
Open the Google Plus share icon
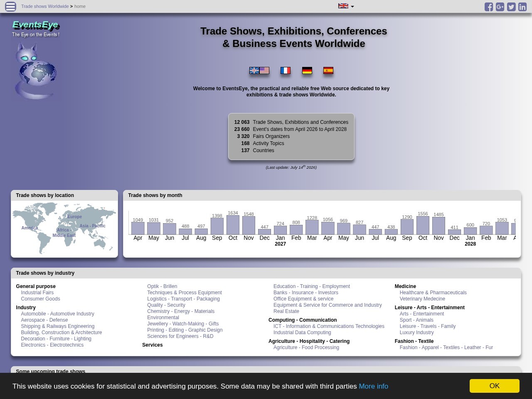pos(500,7)
